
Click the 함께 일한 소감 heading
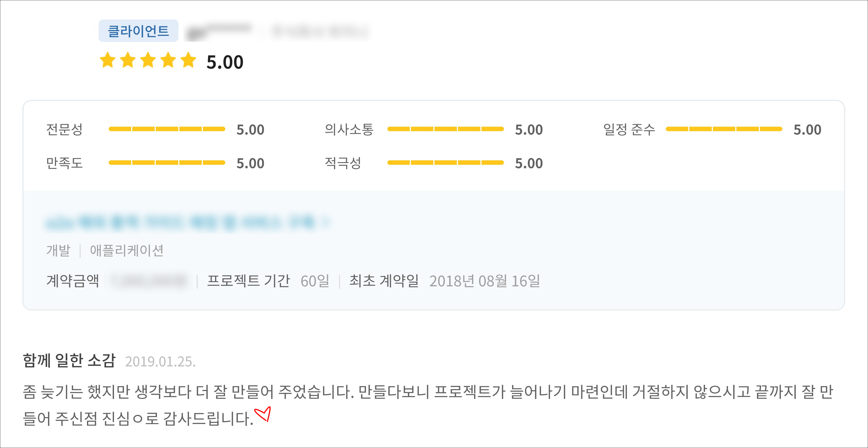69,360
